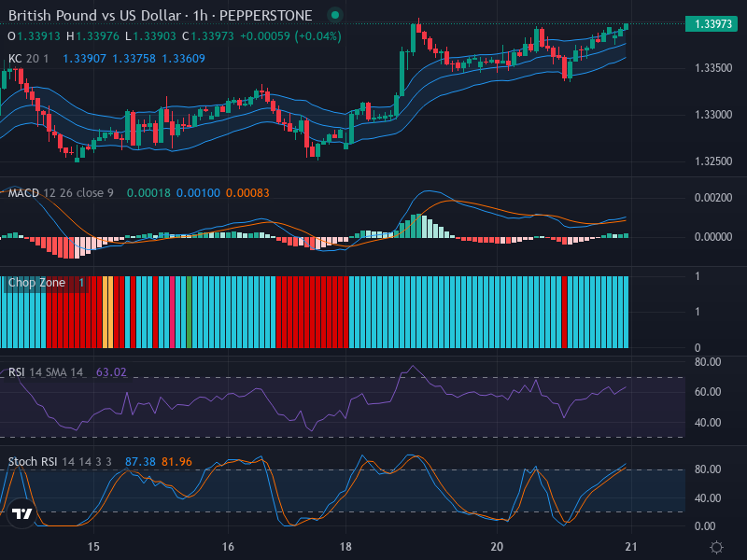The width and height of the screenshot is (747, 560).
Task: Click the KC upper value 1.33907
Action: (x=84, y=59)
